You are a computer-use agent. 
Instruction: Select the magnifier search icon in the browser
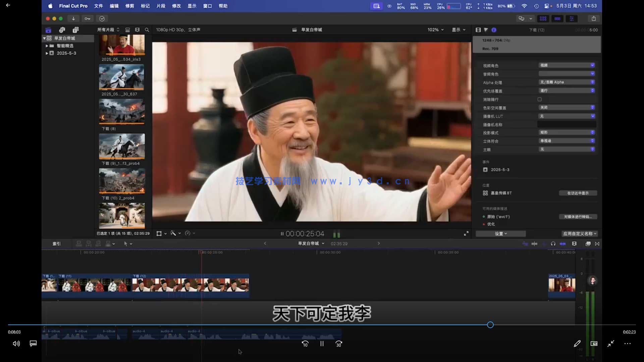coord(147,29)
